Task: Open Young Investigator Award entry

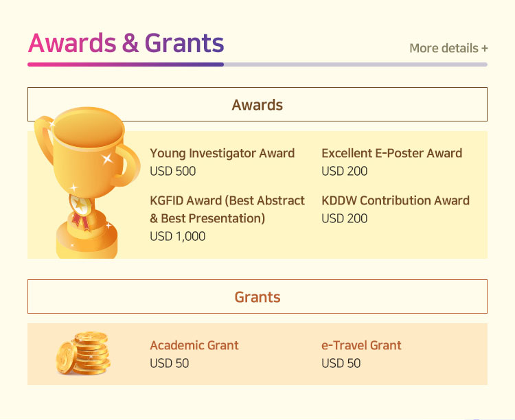Action: [222, 153]
